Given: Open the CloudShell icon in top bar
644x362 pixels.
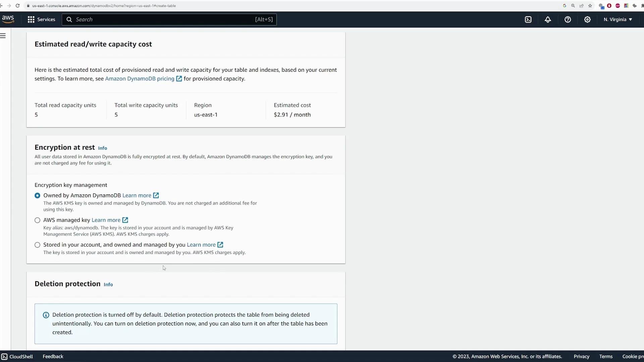Looking at the screenshot, I should click(x=528, y=19).
